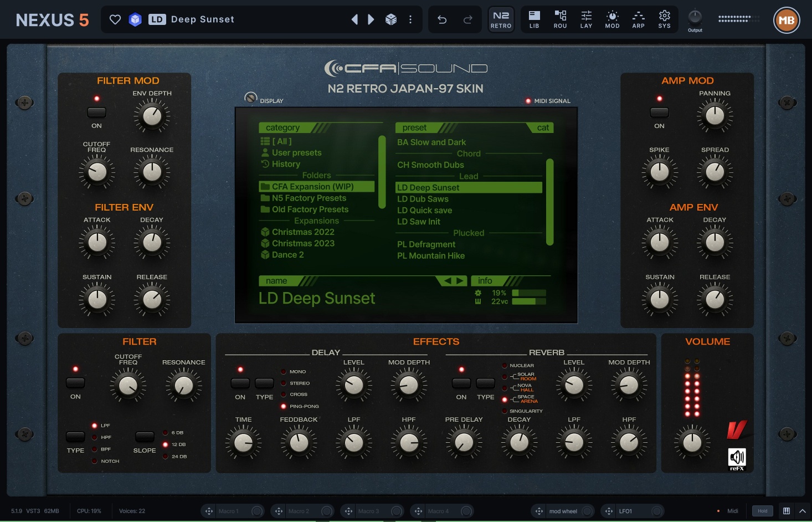Image resolution: width=812 pixels, height=522 pixels.
Task: Click the DISPLAY screw icon above the screen
Action: 251,98
